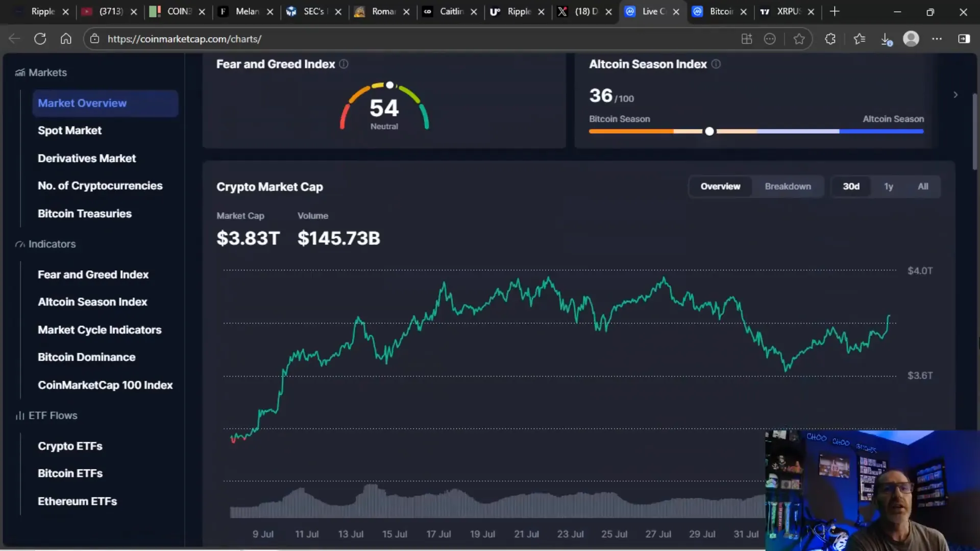Open CoinMarketCap 100 Index page
This screenshot has height=551, width=980.
tap(105, 385)
